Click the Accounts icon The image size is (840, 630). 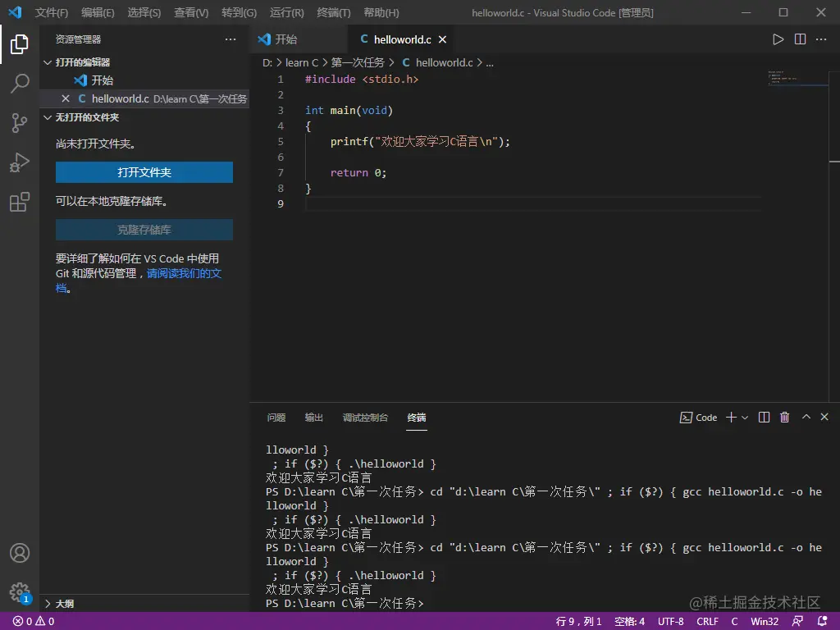20,553
